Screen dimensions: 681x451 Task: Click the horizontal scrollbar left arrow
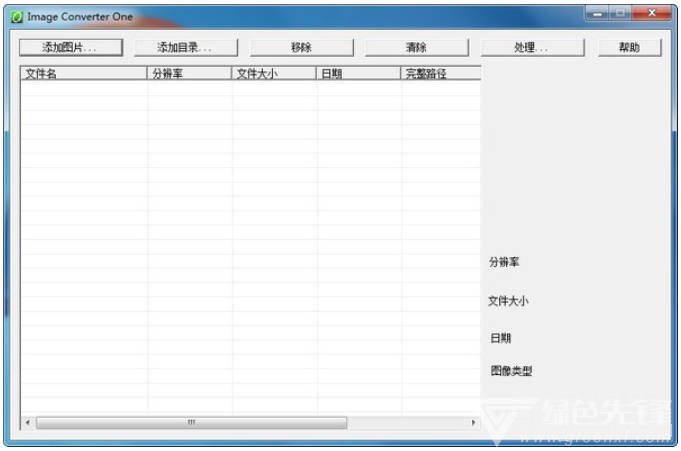(28, 422)
